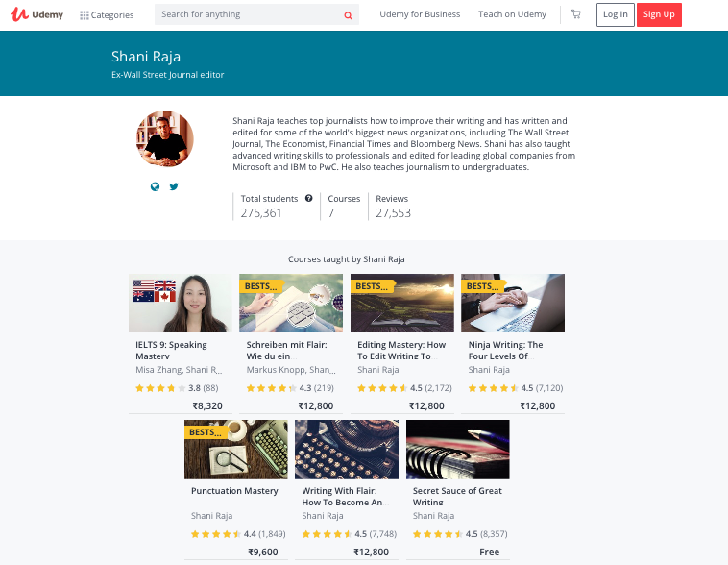Open Punctuation Mastery course thumbnail

(236, 449)
